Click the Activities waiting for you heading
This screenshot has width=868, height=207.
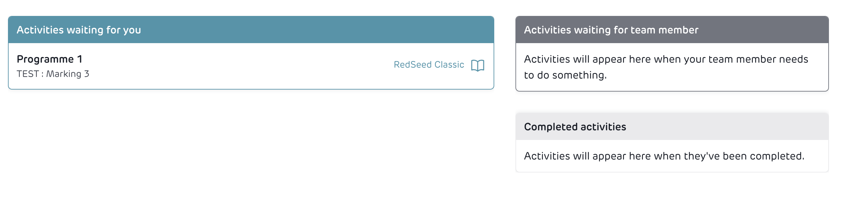click(79, 30)
